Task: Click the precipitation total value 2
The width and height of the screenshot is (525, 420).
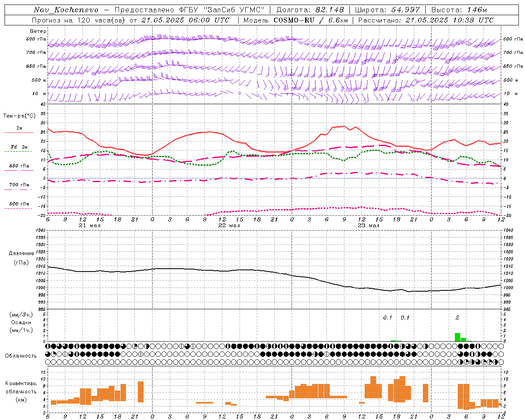Action: pos(457,317)
